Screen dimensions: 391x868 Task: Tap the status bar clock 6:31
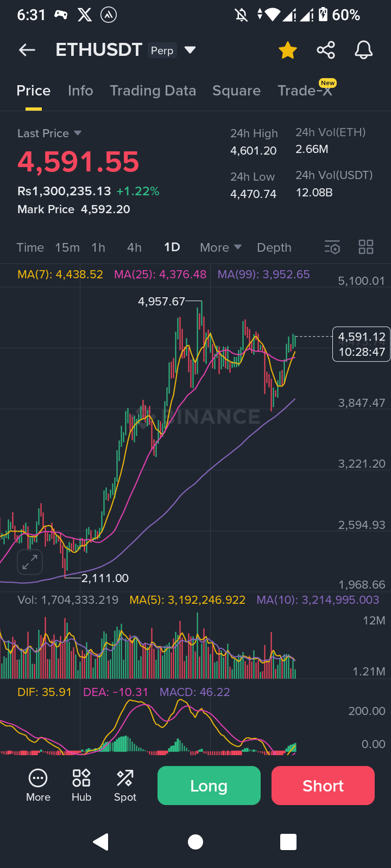click(x=31, y=15)
